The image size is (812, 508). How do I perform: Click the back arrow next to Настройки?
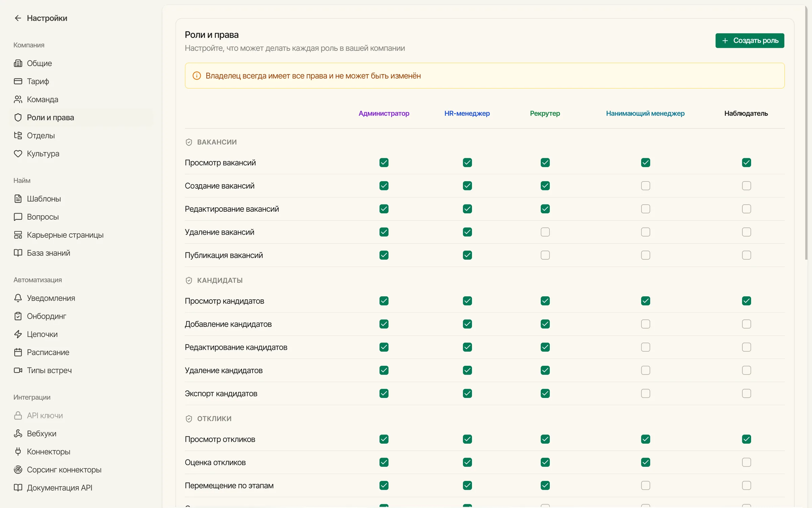tap(18, 18)
